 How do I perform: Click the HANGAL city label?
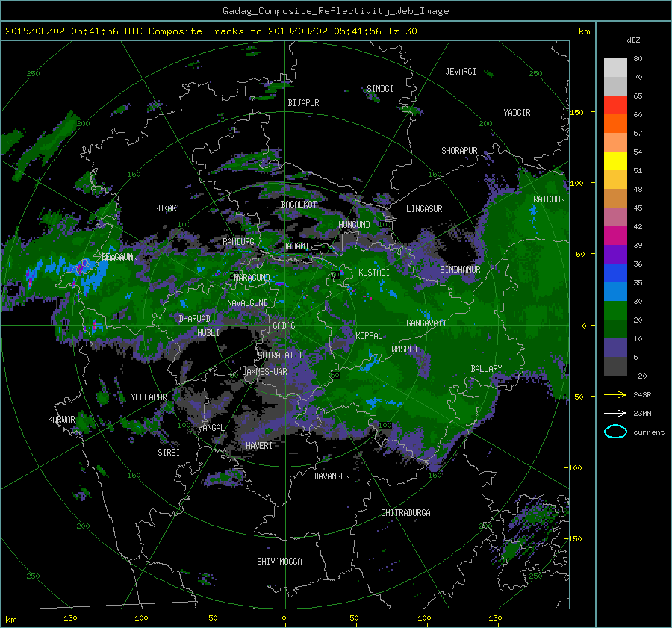click(211, 428)
